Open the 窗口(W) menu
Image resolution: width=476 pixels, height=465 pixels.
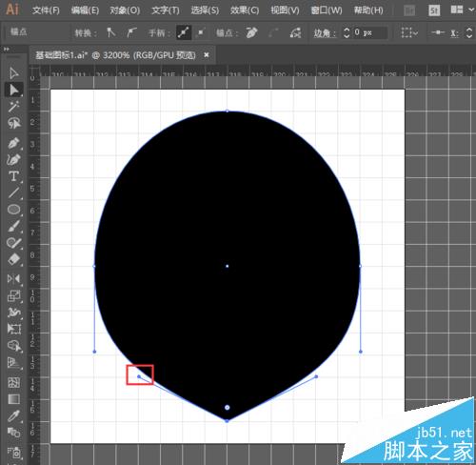coord(327,10)
